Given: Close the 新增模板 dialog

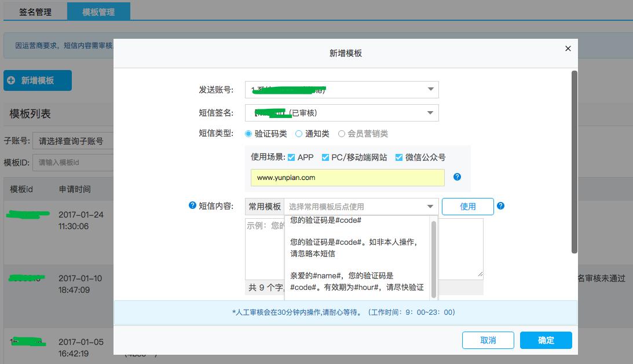Looking at the screenshot, I should pyautogui.click(x=567, y=49).
